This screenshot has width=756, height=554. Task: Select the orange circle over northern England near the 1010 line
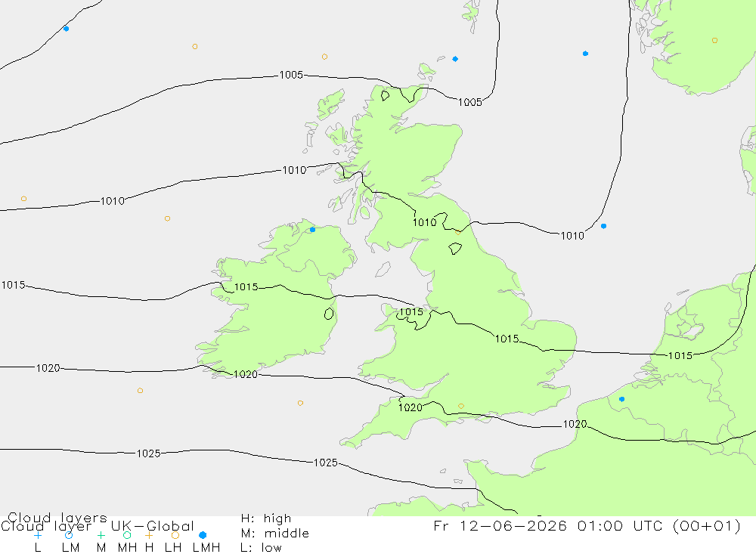458,232
